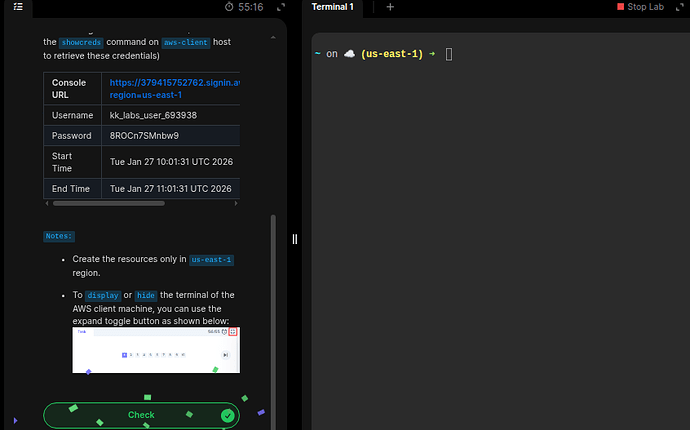The width and height of the screenshot is (690, 430).
Task: Click the green checkmark icon on Check
Action: click(228, 415)
